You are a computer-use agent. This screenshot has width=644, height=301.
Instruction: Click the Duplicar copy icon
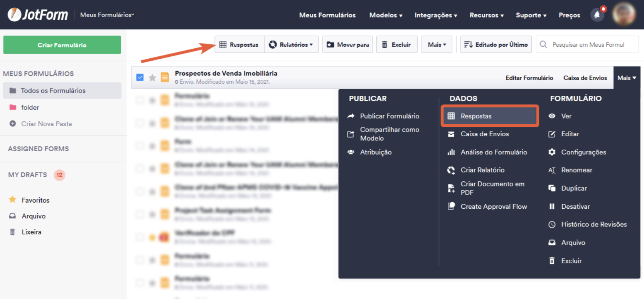(x=552, y=188)
